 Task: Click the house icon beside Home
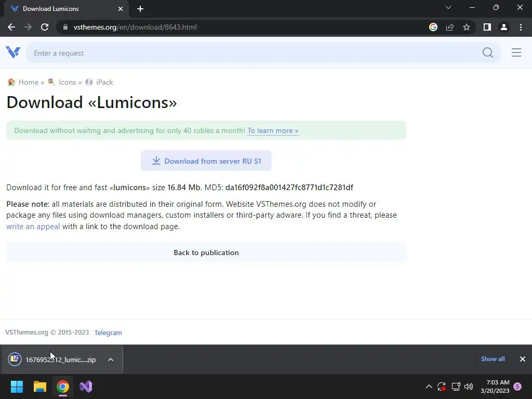click(11, 82)
